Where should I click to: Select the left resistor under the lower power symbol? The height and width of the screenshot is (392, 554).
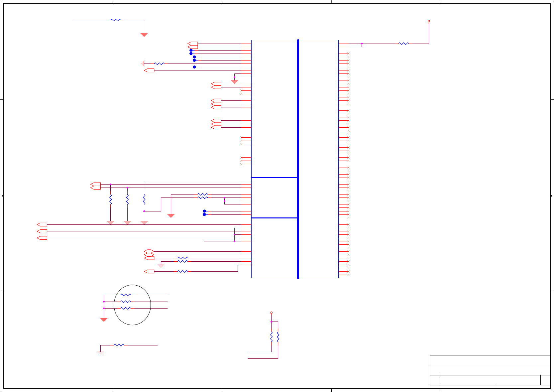point(271,337)
